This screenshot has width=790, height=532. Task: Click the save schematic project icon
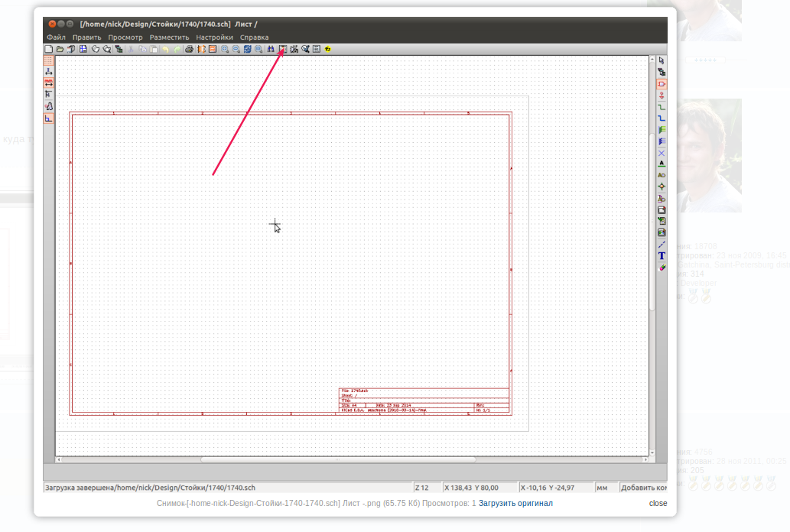(72, 49)
